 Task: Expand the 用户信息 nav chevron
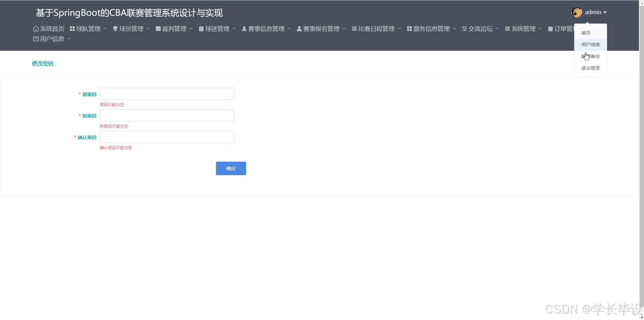[69, 39]
